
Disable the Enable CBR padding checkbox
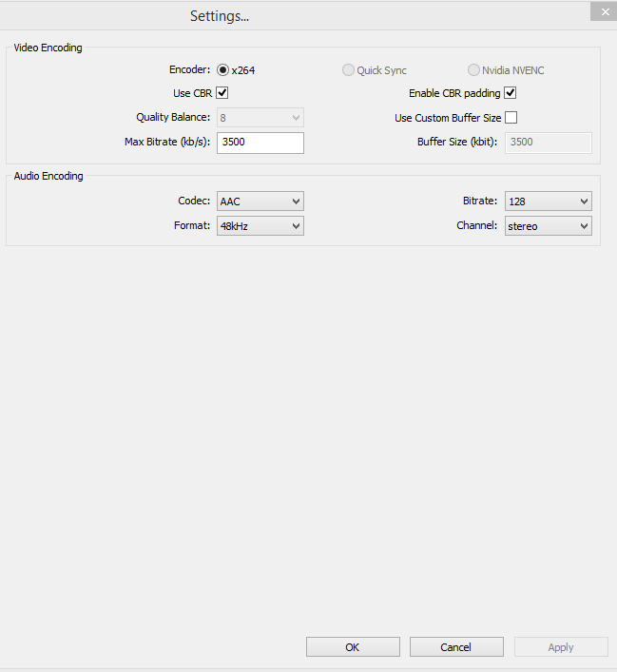(x=511, y=92)
